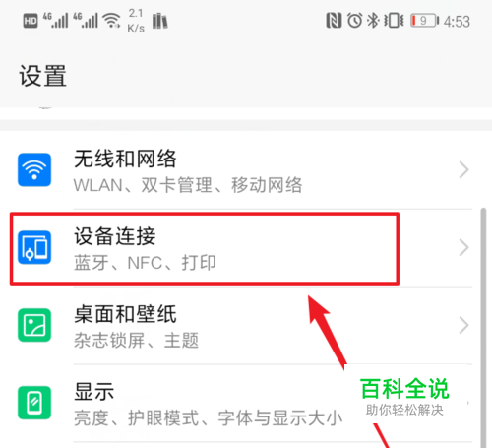
Task: Click the settings list scrollbar
Action: (x=483, y=328)
